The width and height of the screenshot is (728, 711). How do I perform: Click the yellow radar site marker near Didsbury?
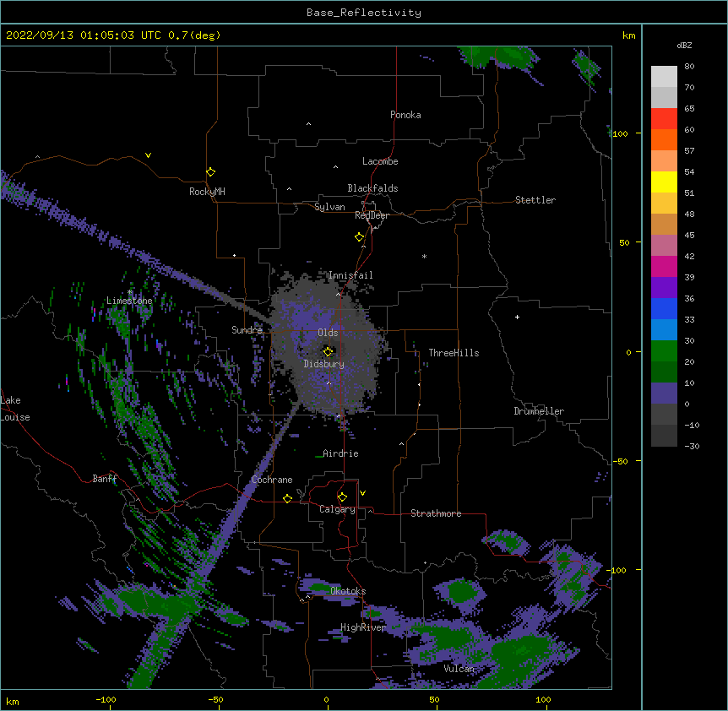point(328,351)
